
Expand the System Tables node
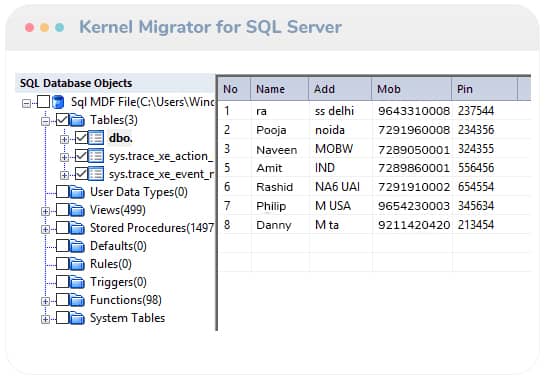pyautogui.click(x=45, y=320)
